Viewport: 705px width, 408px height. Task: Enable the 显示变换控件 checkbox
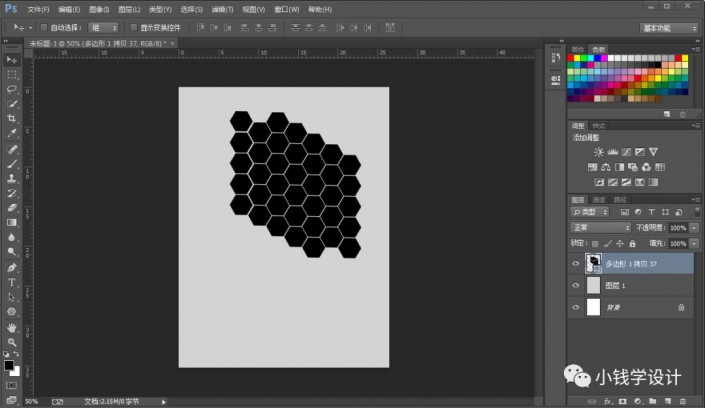pos(132,27)
